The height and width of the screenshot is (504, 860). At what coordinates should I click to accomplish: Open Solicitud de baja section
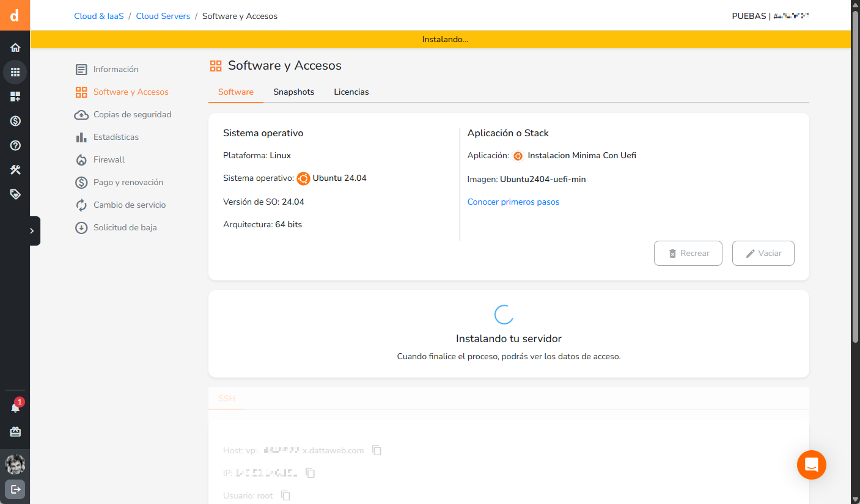coord(116,227)
